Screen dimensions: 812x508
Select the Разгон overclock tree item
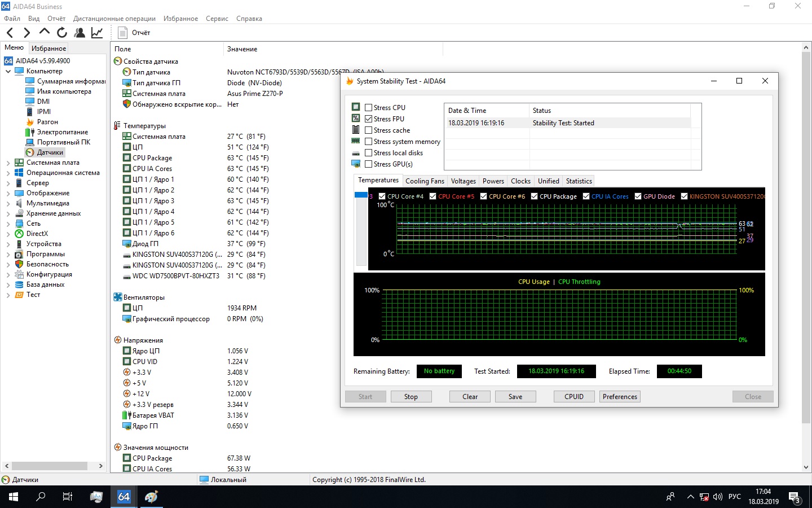(x=47, y=122)
